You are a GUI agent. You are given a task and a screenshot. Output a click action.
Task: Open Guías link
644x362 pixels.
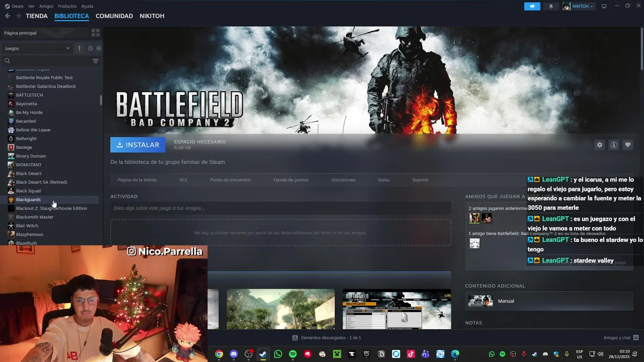pyautogui.click(x=384, y=179)
